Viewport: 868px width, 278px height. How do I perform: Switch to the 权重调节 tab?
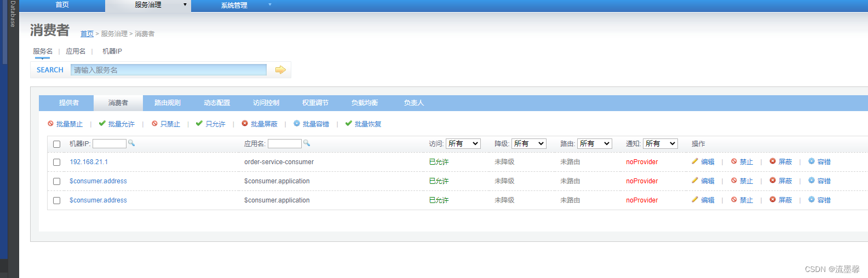(x=315, y=103)
